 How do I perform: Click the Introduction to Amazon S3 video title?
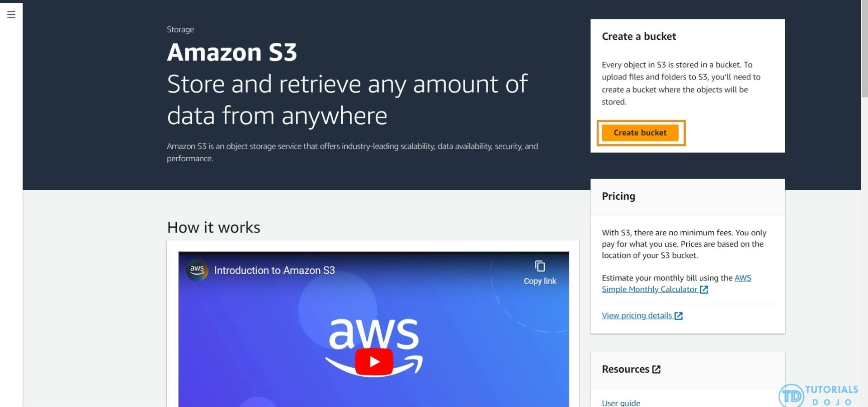click(x=274, y=270)
